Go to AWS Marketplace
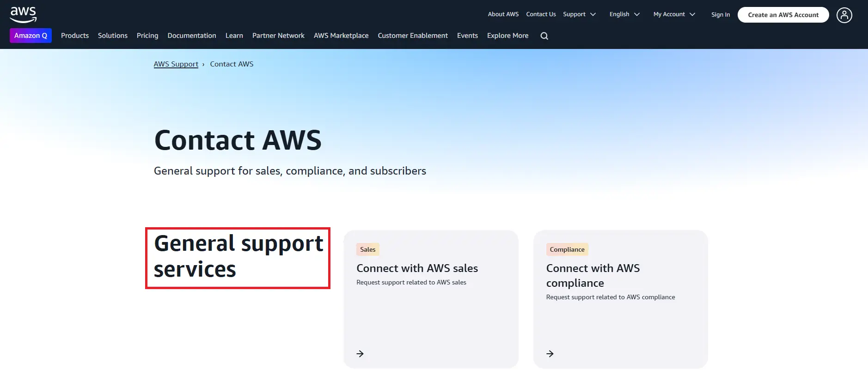This screenshot has height=375, width=868. [x=341, y=36]
